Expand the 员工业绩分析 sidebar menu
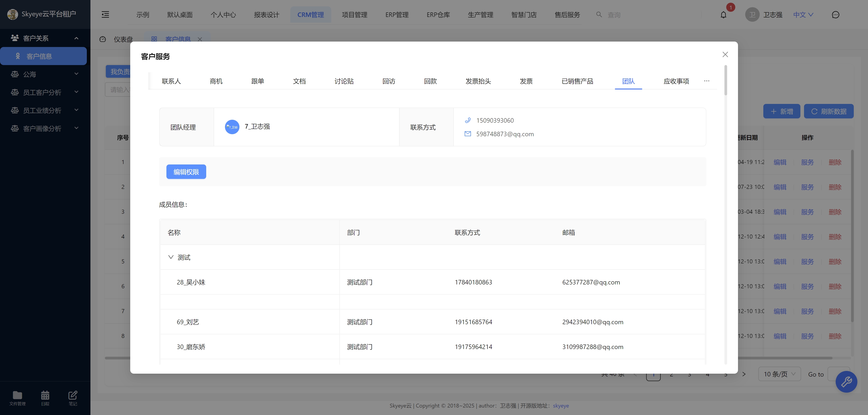Viewport: 868px width, 415px height. pos(76,110)
